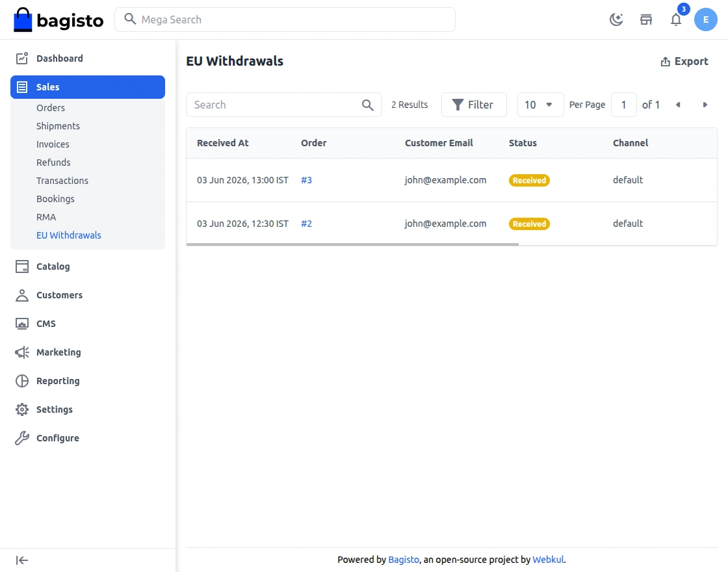This screenshot has height=572, width=728.
Task: Open the storefront shop icon
Action: [646, 19]
